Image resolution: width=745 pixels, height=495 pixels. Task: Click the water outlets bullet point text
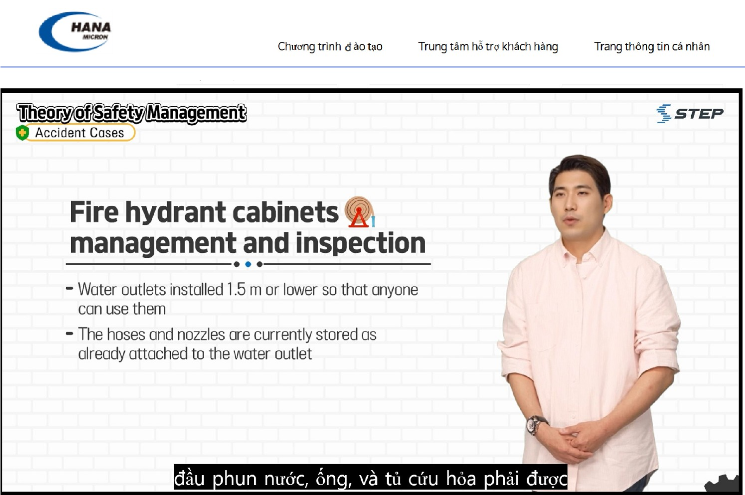point(248,298)
